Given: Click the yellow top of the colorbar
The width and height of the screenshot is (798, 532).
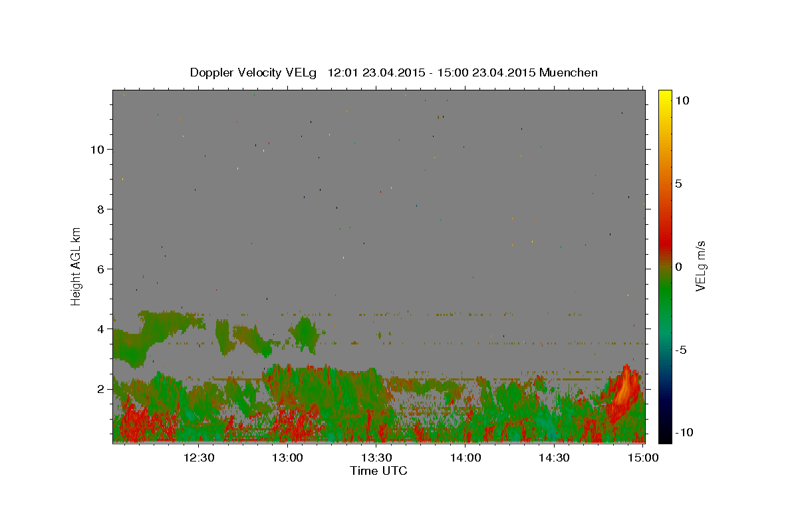Looking at the screenshot, I should click(x=665, y=96).
